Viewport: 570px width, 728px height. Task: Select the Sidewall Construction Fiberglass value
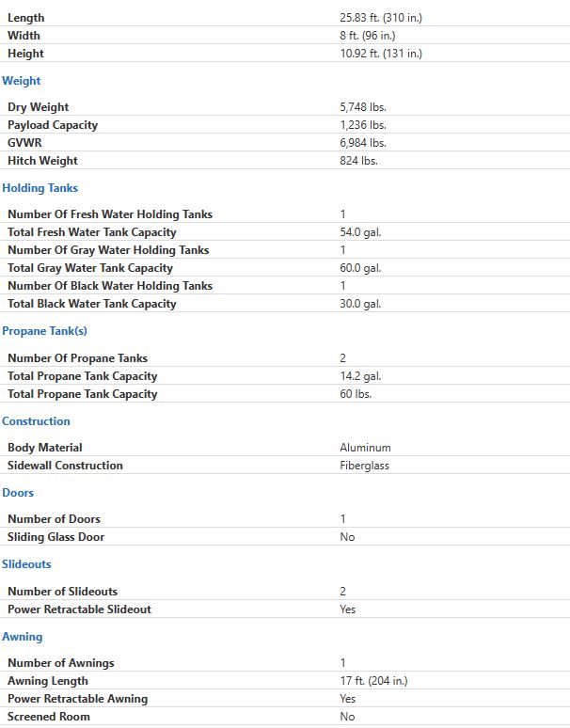click(364, 466)
